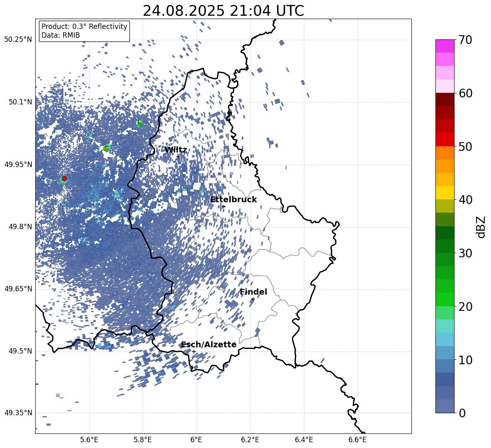This screenshot has width=491, height=448.
Task: Click the colorbar value label 10
Action: (466, 360)
